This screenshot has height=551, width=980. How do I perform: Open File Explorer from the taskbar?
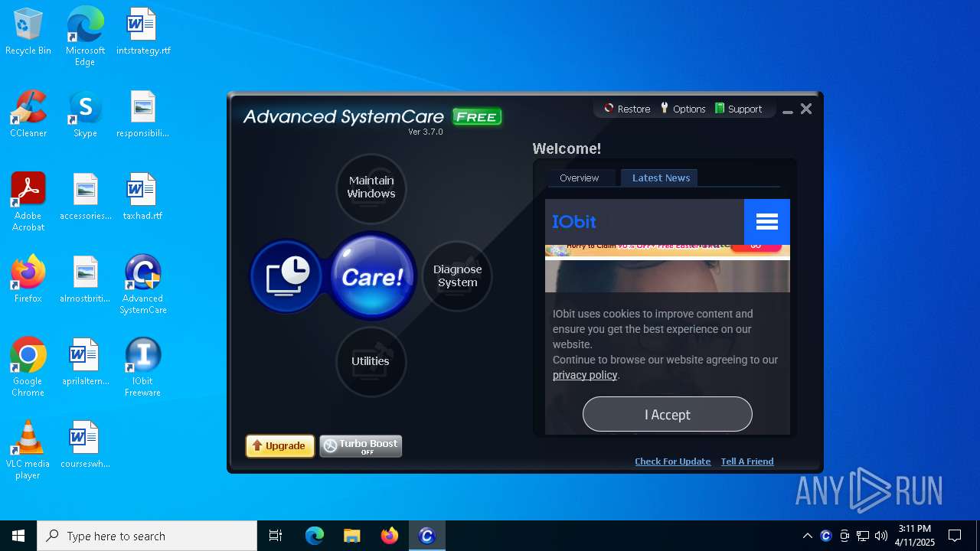pyautogui.click(x=351, y=536)
